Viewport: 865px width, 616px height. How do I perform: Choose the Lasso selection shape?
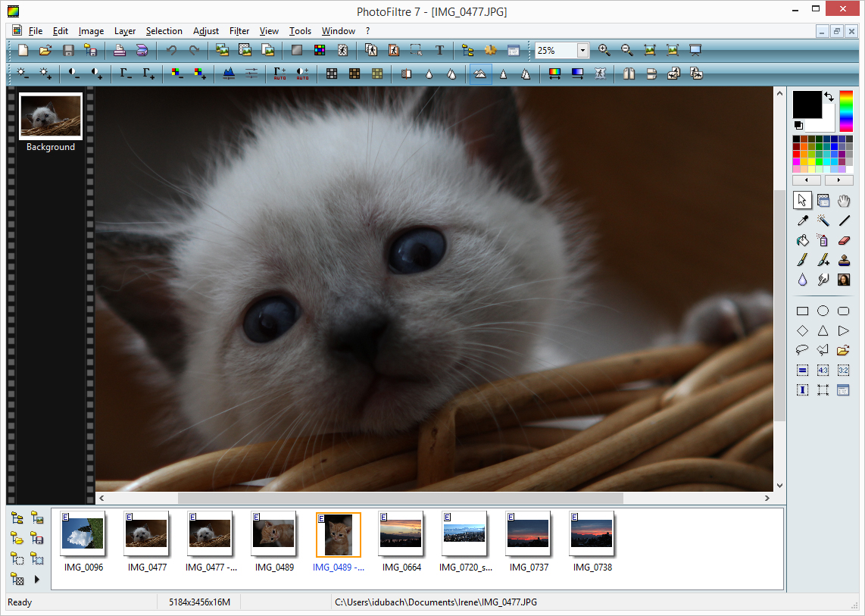click(x=803, y=350)
